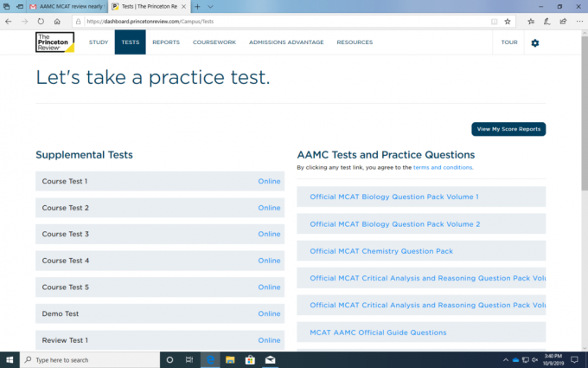Add page to favorites star icon

click(508, 22)
